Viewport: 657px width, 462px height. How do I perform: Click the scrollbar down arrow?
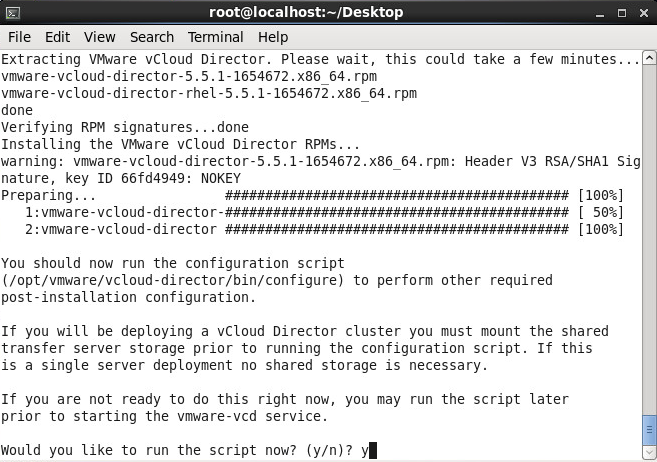[649, 452]
